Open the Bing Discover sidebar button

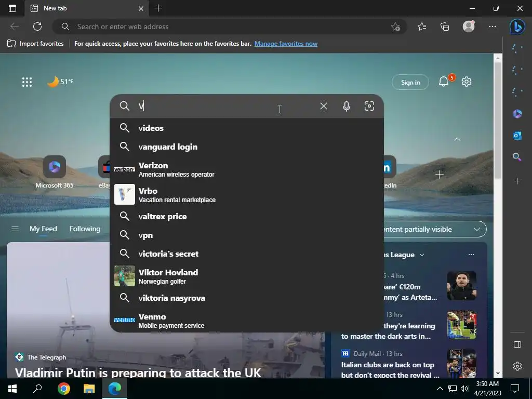(x=517, y=26)
